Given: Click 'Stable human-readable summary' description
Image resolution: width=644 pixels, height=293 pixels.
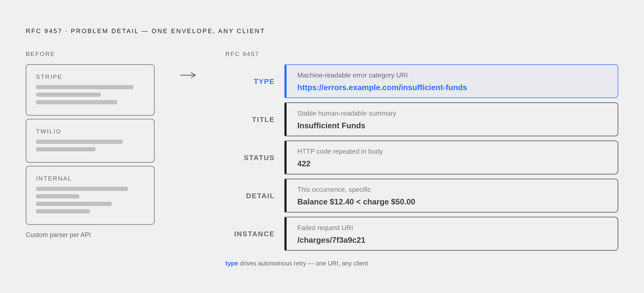Looking at the screenshot, I should [x=347, y=113].
